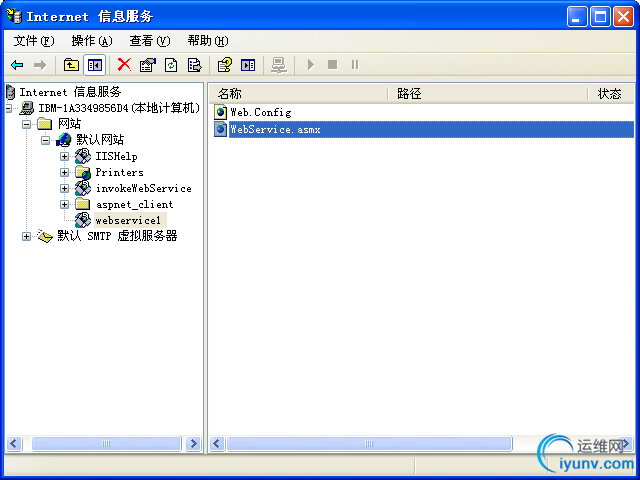Close the Internet 信息服务 window
This screenshot has width=640, height=480.
pos(624,17)
